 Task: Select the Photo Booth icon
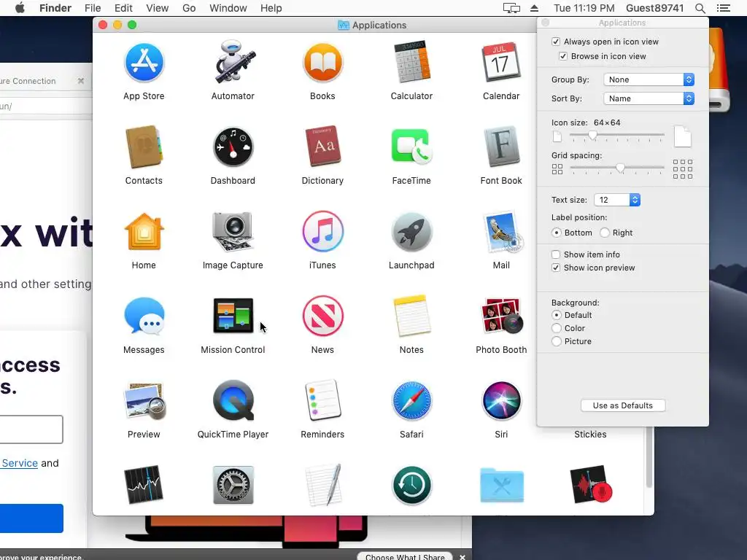(x=502, y=316)
